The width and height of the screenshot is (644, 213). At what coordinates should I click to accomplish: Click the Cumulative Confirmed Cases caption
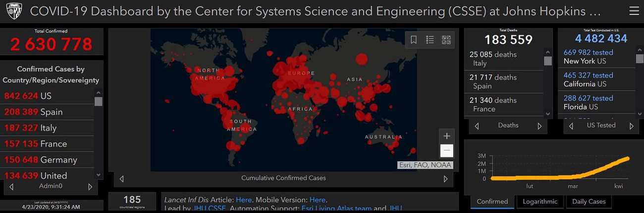tap(283, 178)
